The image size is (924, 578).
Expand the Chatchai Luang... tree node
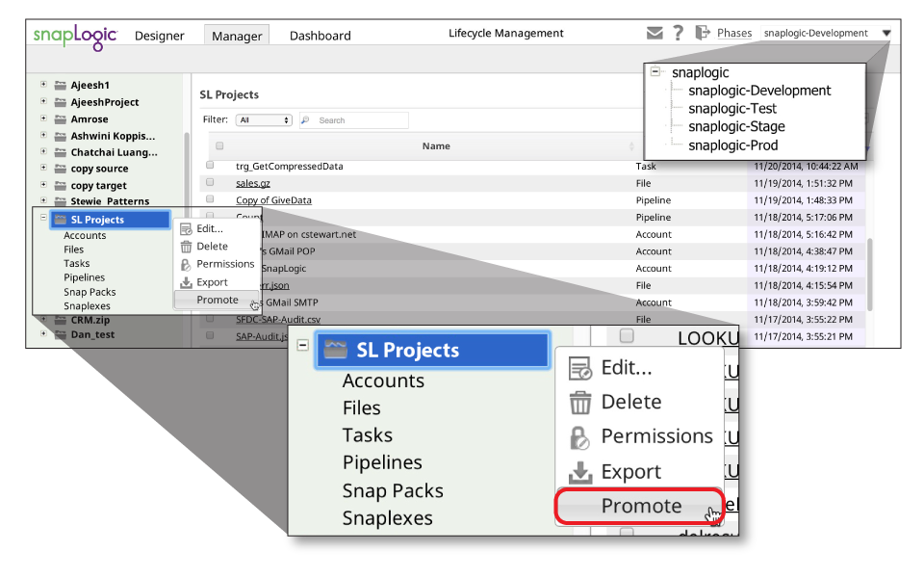pos(43,151)
